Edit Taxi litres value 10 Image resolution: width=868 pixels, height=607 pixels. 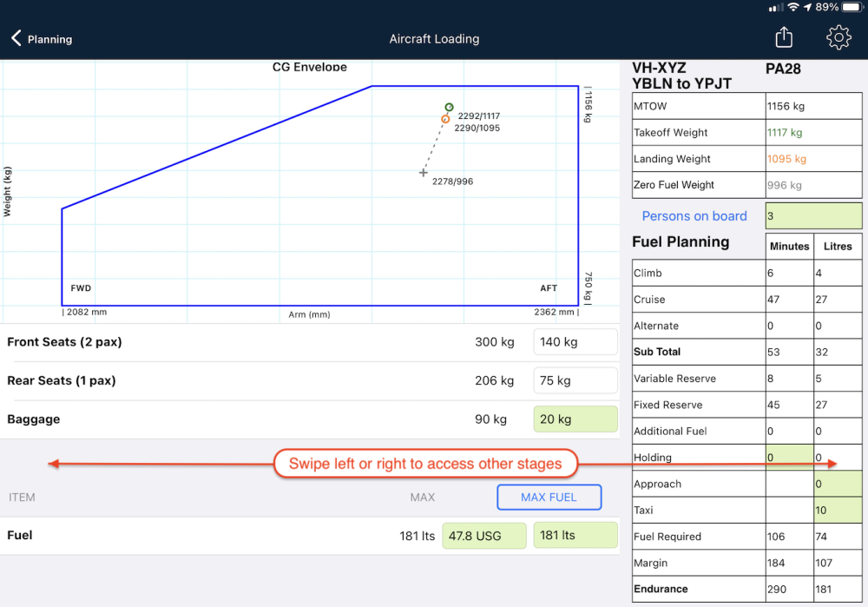pyautogui.click(x=838, y=510)
